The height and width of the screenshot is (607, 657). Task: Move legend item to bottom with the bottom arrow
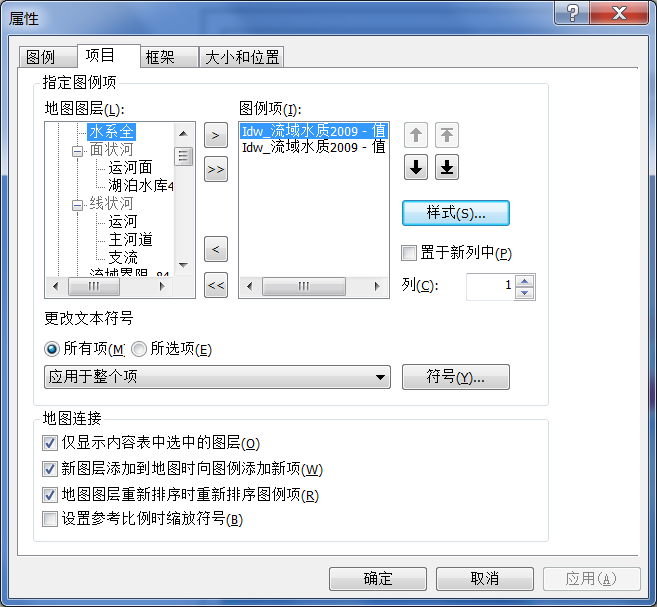pos(447,167)
